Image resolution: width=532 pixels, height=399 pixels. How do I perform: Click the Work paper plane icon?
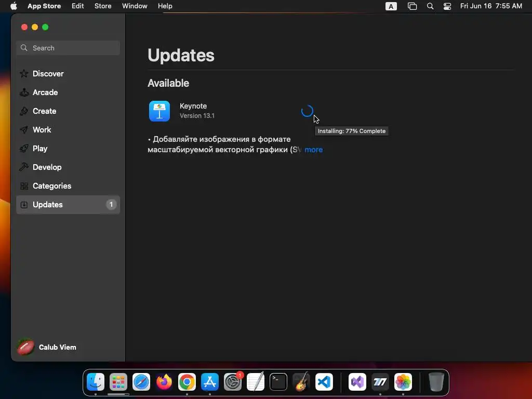coord(24,129)
